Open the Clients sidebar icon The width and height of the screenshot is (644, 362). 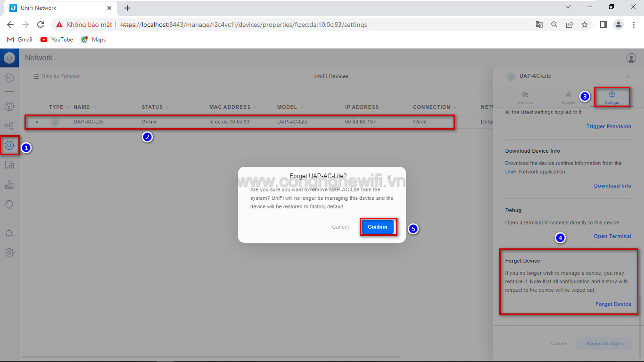pos(9,165)
